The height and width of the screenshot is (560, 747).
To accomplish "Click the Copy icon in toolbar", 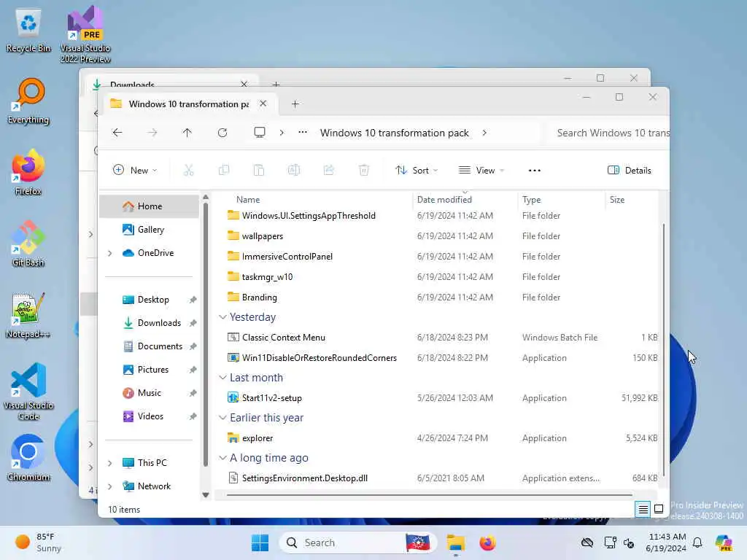I will (x=223, y=170).
